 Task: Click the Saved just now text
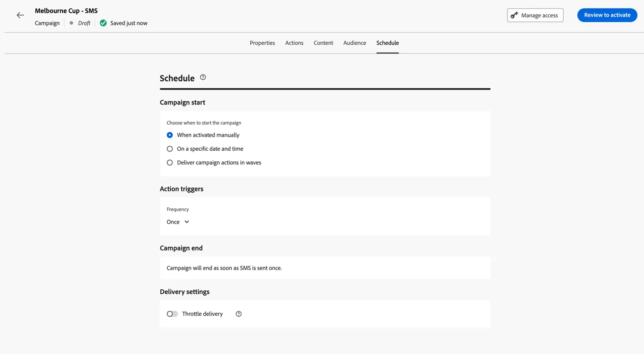[129, 23]
